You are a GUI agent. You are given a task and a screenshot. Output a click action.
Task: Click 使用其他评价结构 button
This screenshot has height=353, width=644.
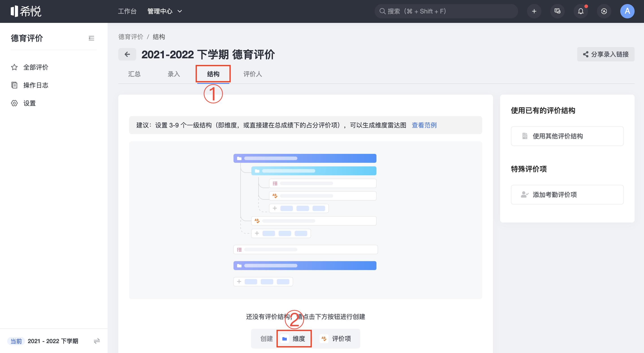coord(567,136)
